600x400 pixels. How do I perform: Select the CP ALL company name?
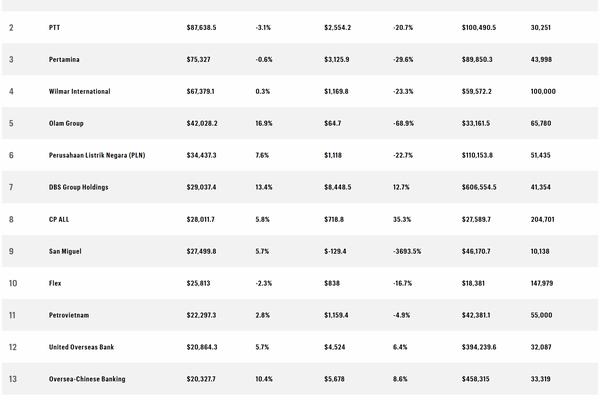(59, 219)
